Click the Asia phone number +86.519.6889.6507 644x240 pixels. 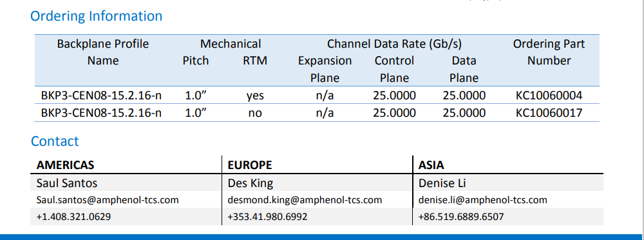[x=461, y=217]
